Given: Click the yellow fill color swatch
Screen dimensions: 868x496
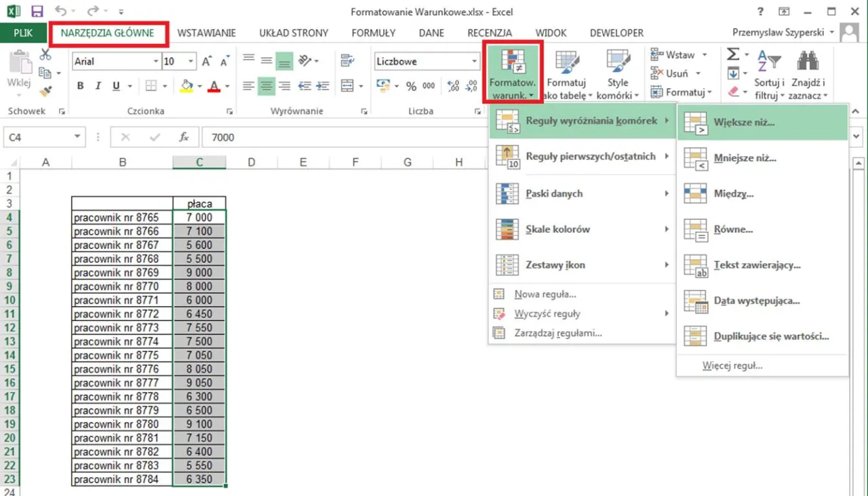Looking at the screenshot, I should (x=186, y=86).
